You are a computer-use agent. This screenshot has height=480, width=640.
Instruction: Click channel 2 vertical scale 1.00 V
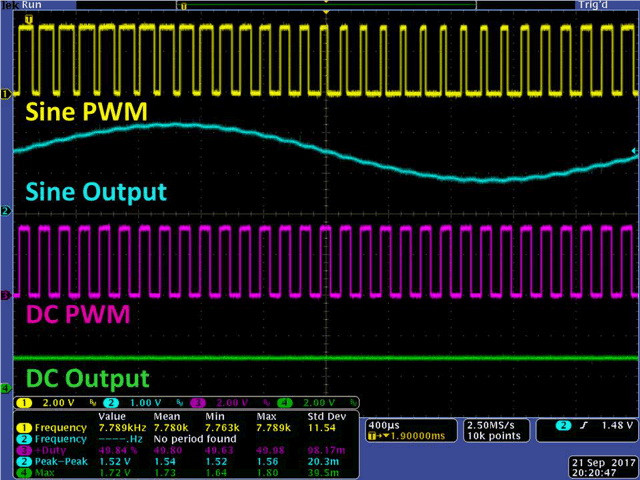click(145, 403)
